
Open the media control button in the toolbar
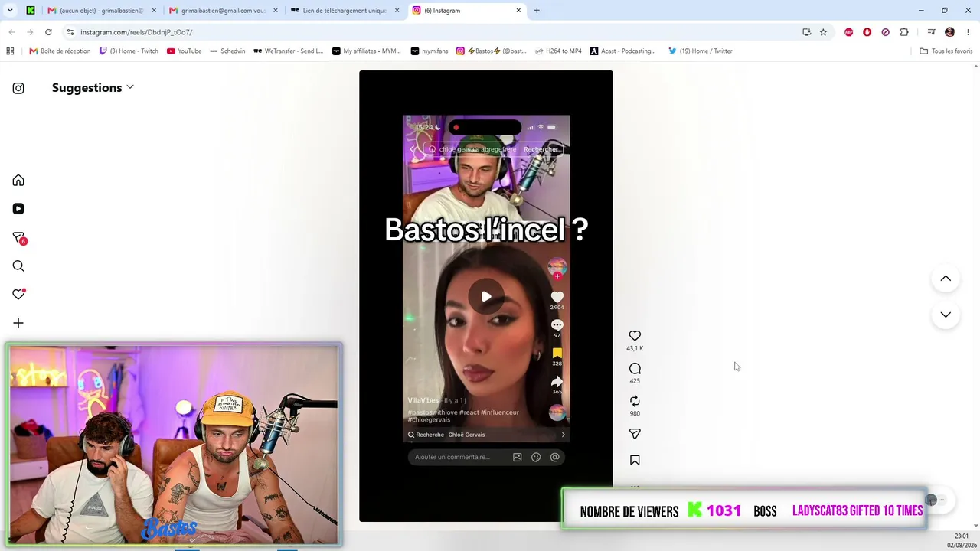coord(931,32)
